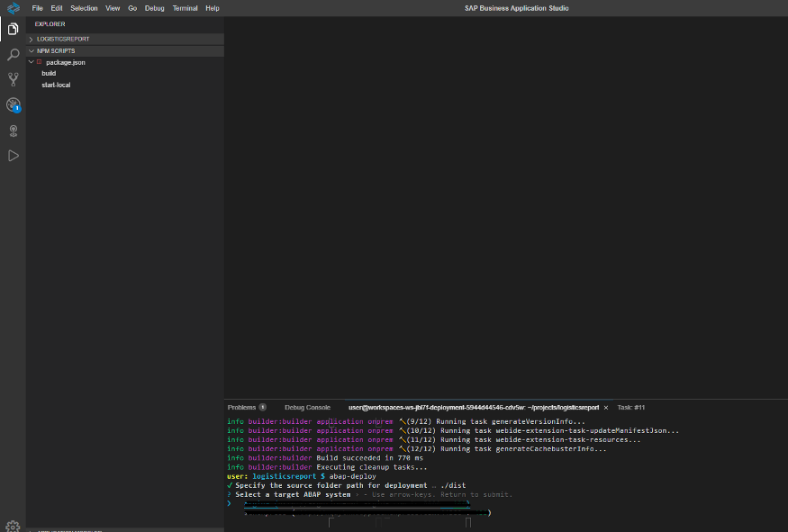The image size is (788, 532).
Task: Click the Problems count badge
Action: (262, 408)
